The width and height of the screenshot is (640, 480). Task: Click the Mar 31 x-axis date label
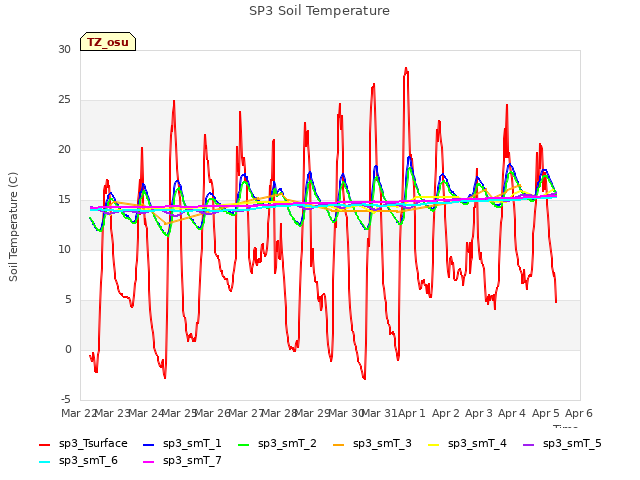[x=379, y=413]
